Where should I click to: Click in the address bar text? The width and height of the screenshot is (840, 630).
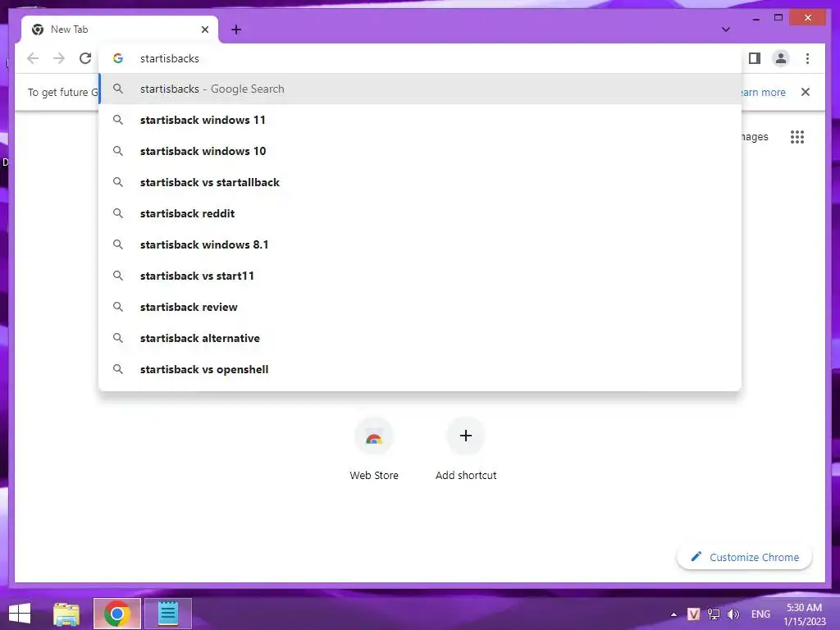tap(170, 58)
